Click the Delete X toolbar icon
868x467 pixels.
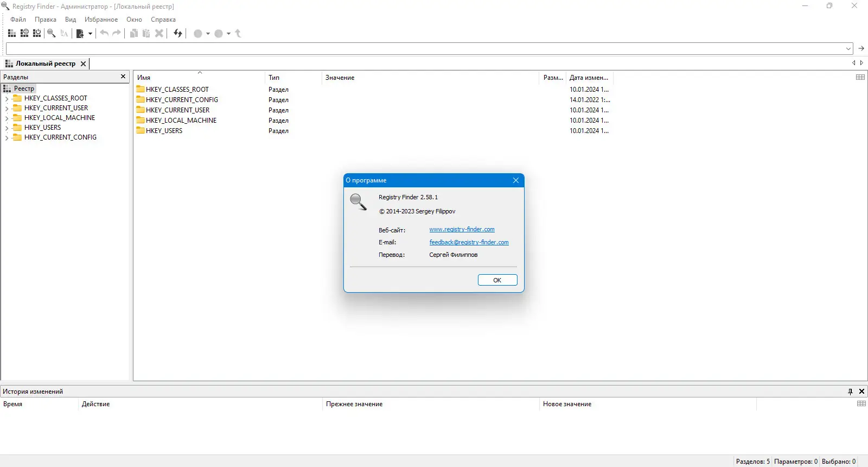(x=159, y=33)
